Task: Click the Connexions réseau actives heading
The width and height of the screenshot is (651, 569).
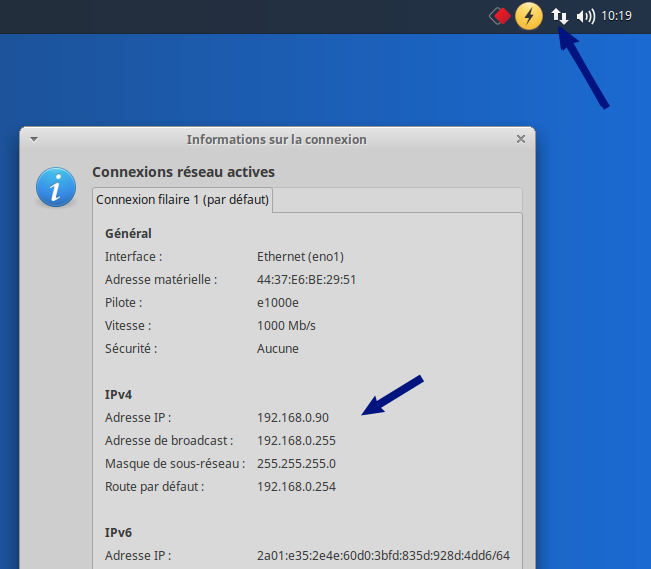Action: click(183, 172)
